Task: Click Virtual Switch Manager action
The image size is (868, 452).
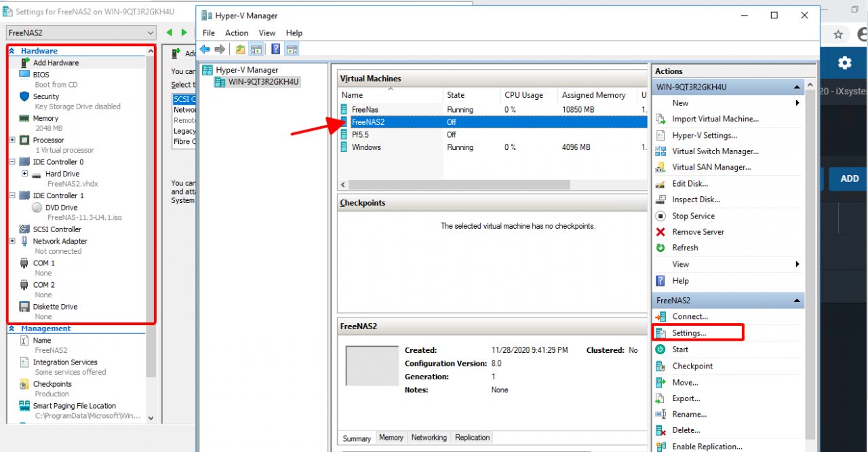Action: coord(715,151)
